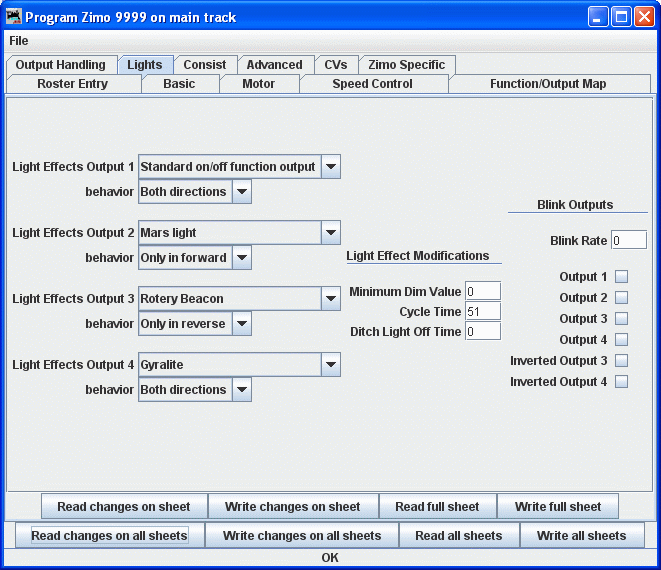Viewport: 661px width, 570px height.
Task: Expand the 'Rotery Beacon' Output 3 dropdown
Action: [x=239, y=298]
